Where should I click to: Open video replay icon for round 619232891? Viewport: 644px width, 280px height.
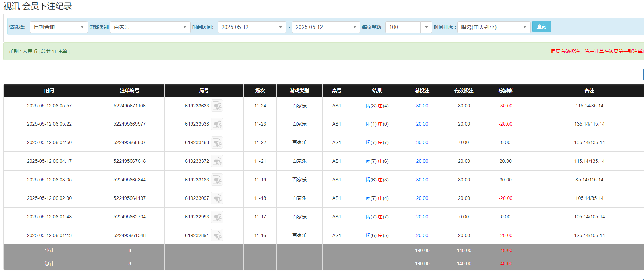click(x=217, y=236)
